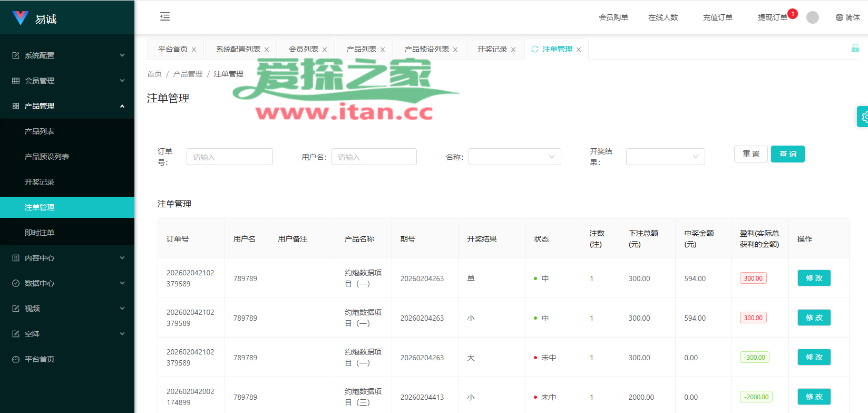Viewport: 868px width, 413px height.
Task: Click the lock icon beside the tabs
Action: pos(855,49)
